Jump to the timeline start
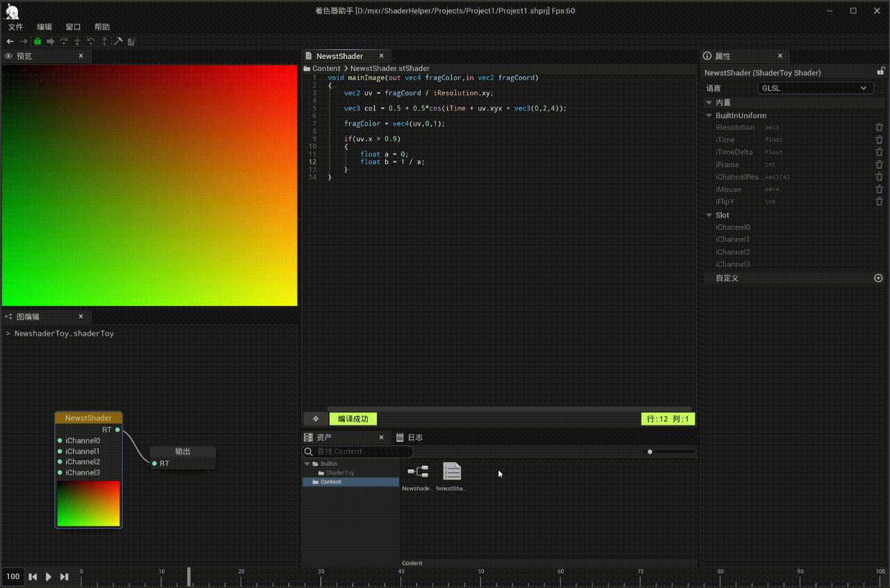The height and width of the screenshot is (588, 890). [x=33, y=576]
